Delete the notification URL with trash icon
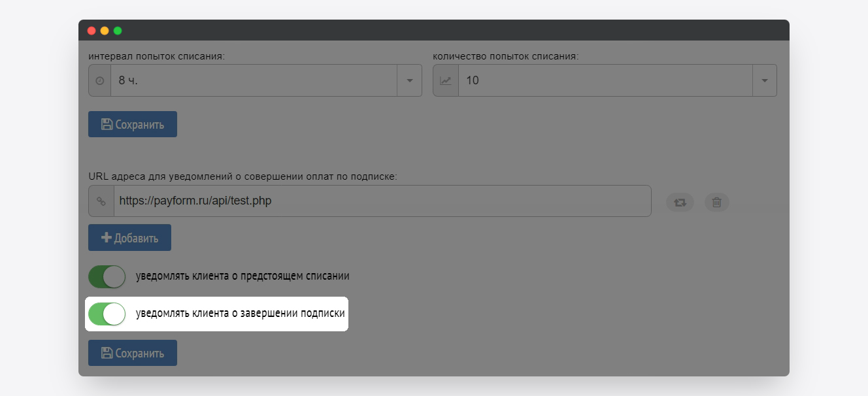 (716, 203)
